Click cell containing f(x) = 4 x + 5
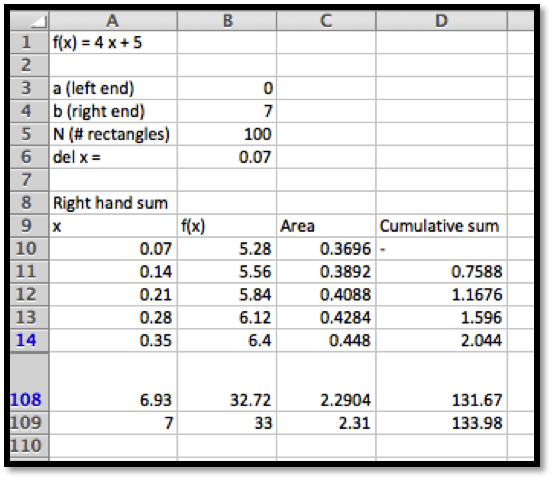Viewport: 553px width, 480px height. tap(113, 42)
